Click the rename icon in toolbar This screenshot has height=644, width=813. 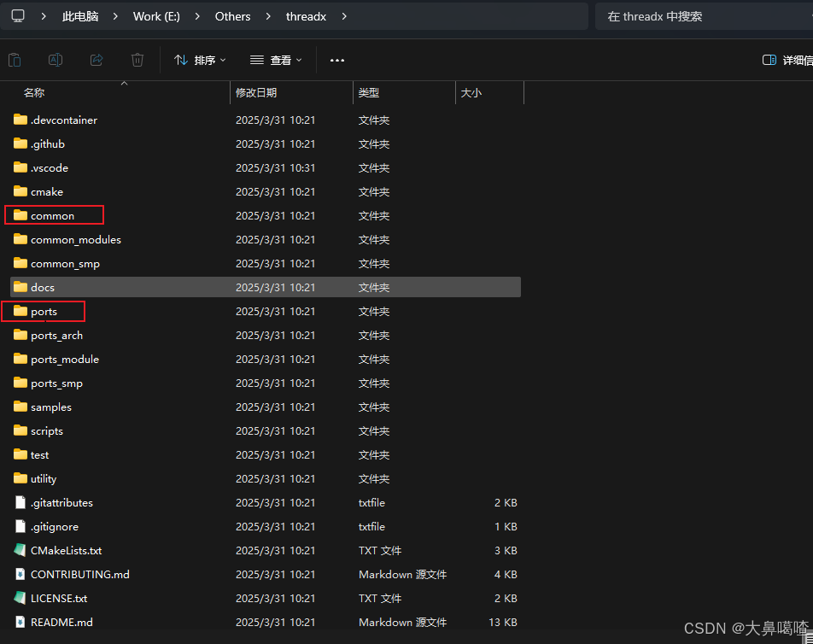tap(56, 60)
